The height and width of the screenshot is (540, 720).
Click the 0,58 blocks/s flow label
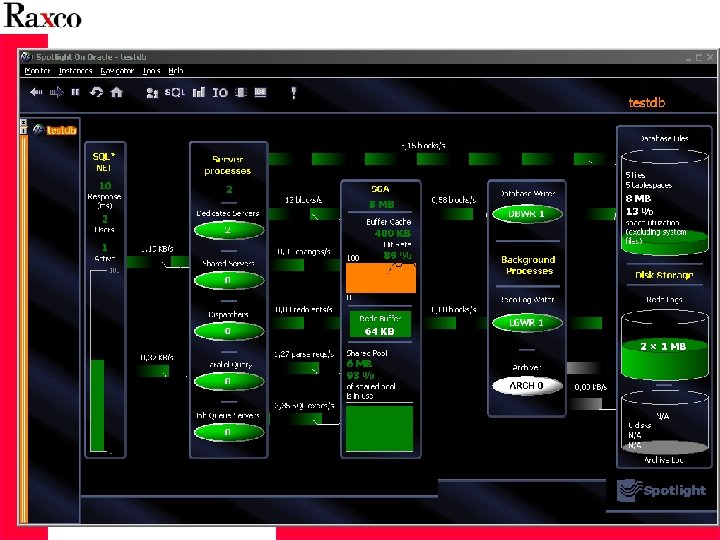[454, 200]
